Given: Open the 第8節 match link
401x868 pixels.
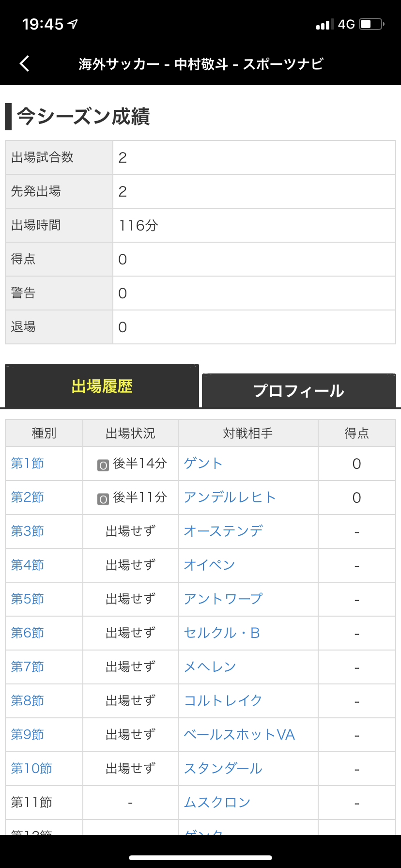Looking at the screenshot, I should pos(28,701).
